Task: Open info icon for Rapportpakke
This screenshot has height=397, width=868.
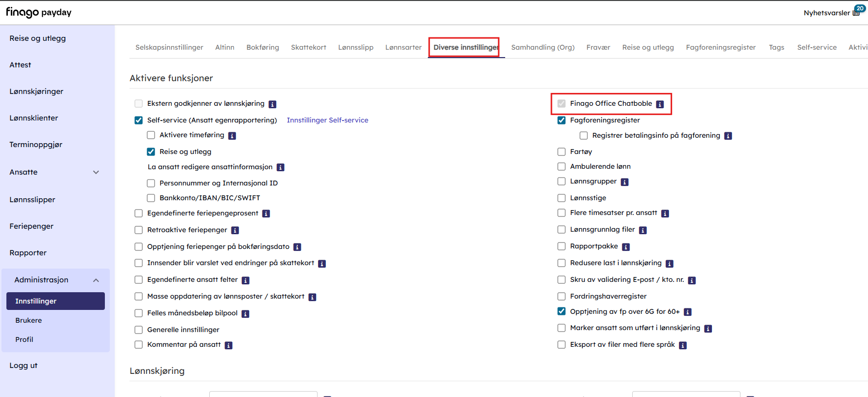Action: click(626, 247)
